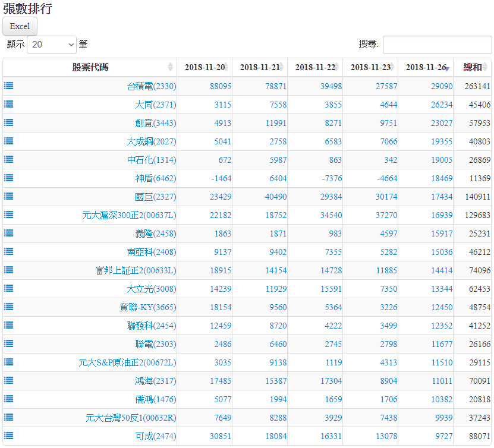494x448 pixels.
Task: Open the 創意(3443) stock link
Action: click(x=155, y=123)
